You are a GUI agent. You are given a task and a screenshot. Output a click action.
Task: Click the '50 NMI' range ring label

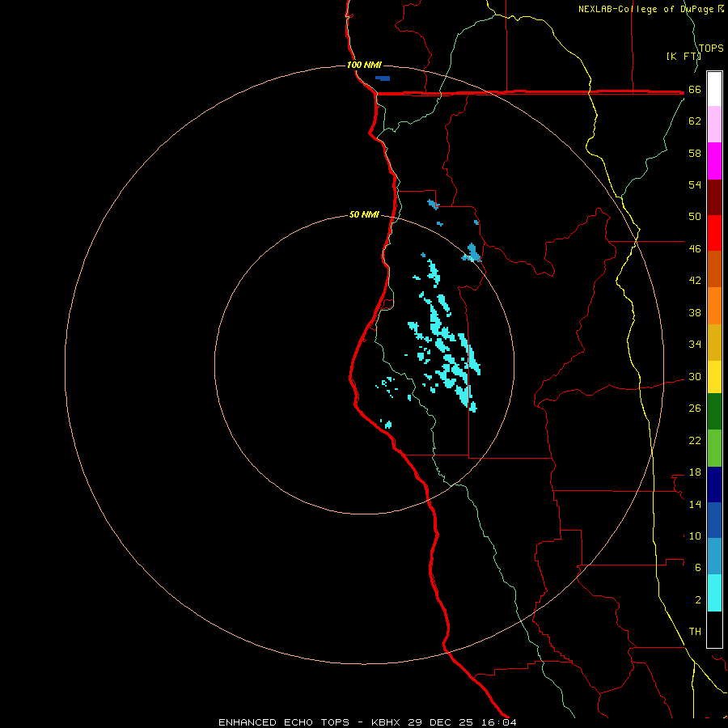(x=364, y=214)
